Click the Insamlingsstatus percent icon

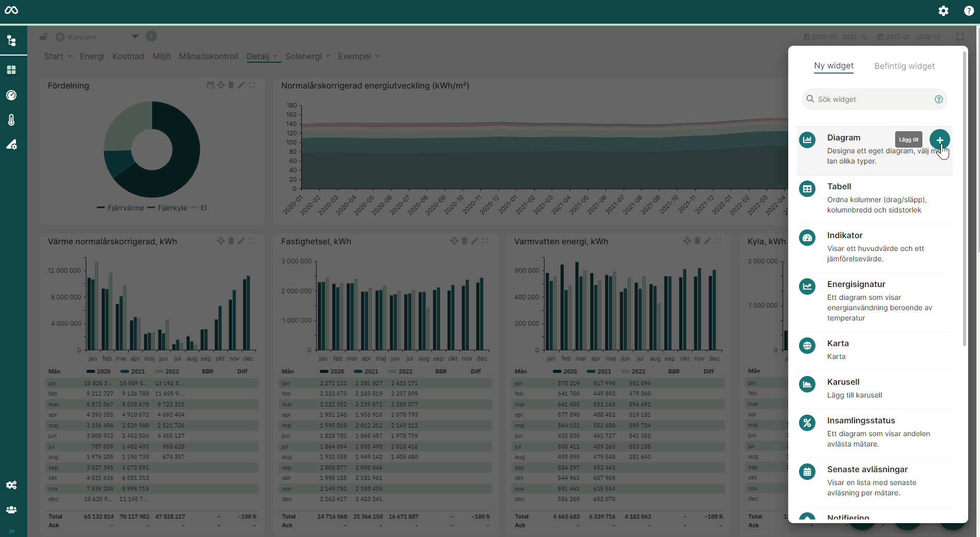point(807,423)
